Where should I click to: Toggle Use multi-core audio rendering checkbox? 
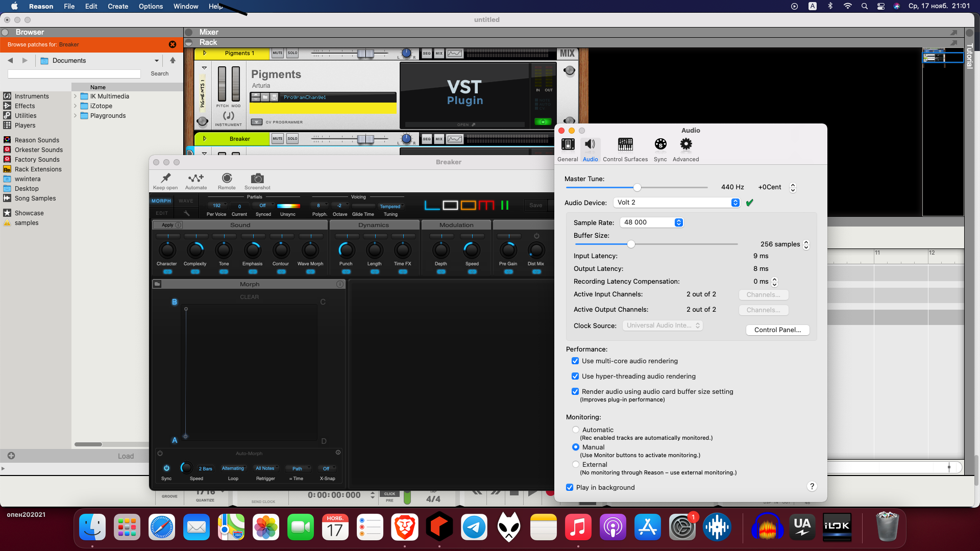575,361
